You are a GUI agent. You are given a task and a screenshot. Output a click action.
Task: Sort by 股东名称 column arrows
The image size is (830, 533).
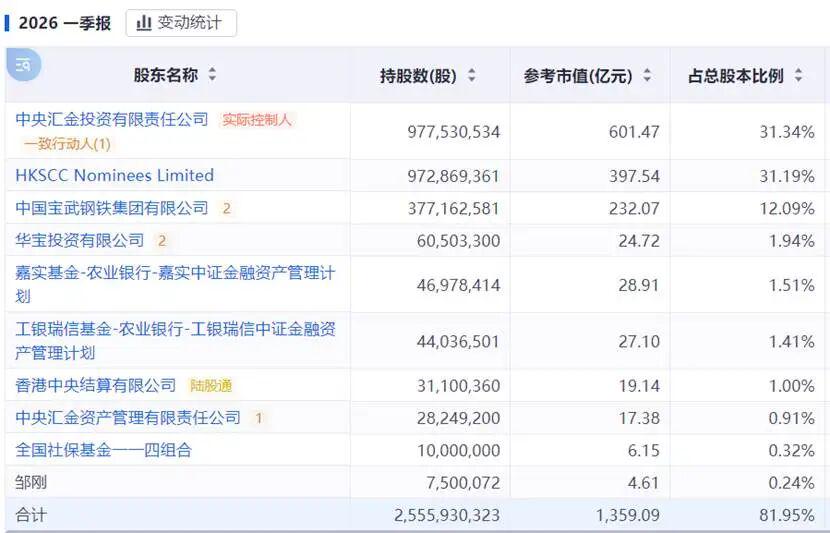click(212, 74)
